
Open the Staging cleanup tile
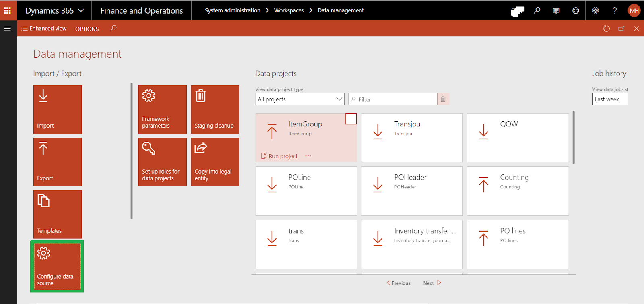click(215, 109)
